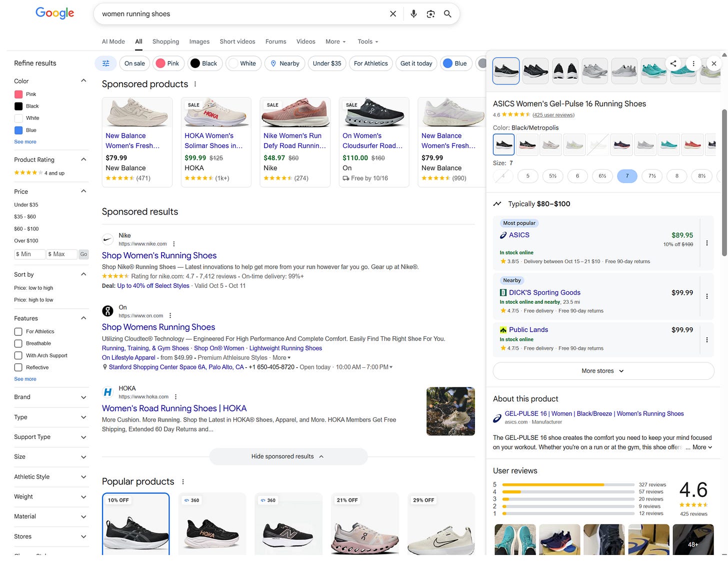728x564 pixels.
Task: Expand the Brand filter section
Action: point(51,397)
